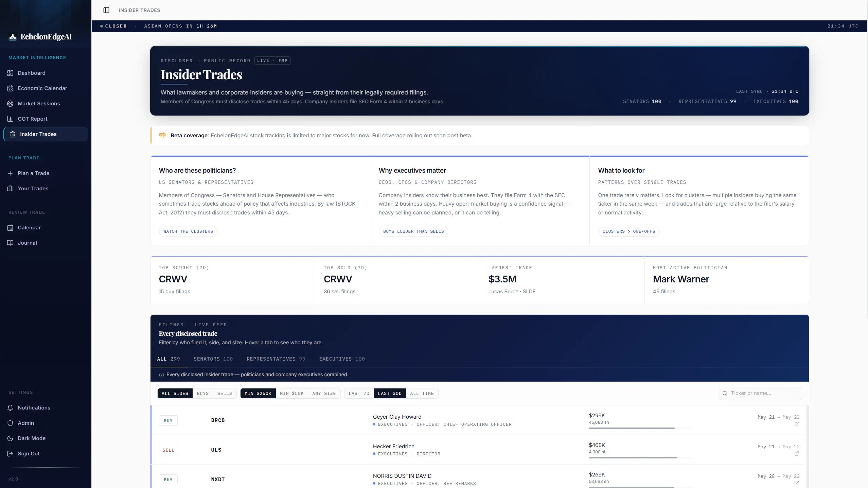Viewport: 868px width, 488px height.
Task: Click the ULS ticker symbol
Action: pyautogui.click(x=216, y=450)
